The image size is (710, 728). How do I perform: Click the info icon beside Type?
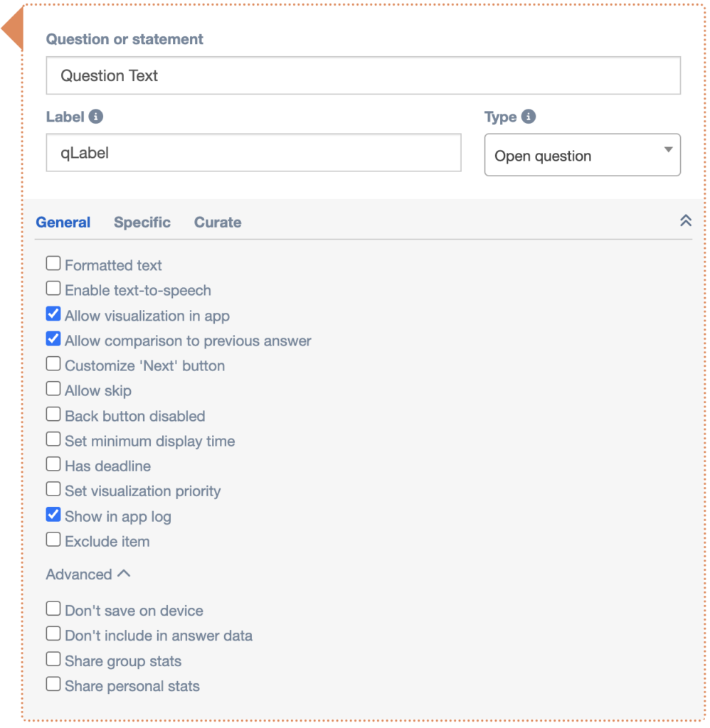[x=528, y=117]
